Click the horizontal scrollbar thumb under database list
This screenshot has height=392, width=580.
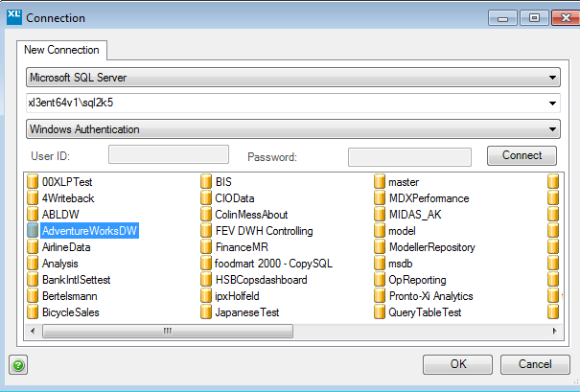166,331
